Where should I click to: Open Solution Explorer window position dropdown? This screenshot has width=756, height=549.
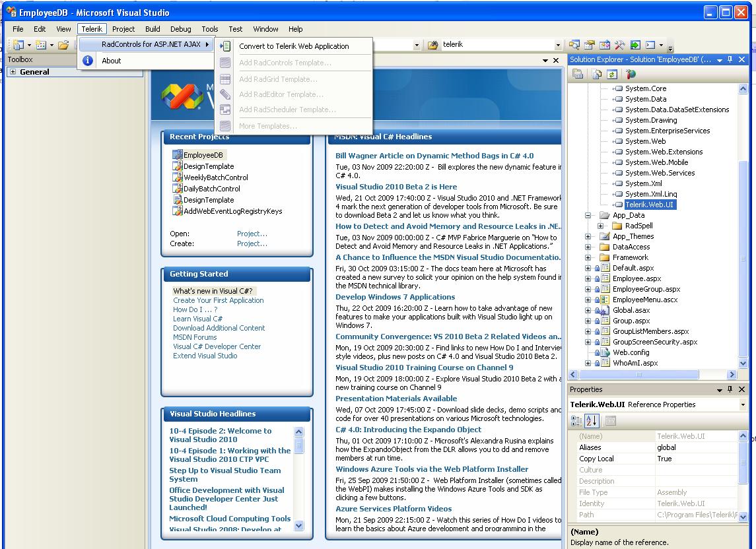[x=720, y=60]
